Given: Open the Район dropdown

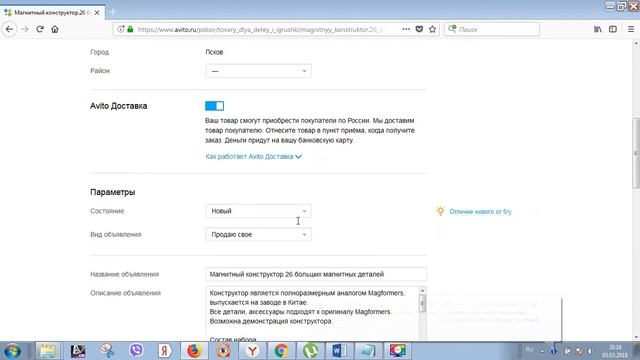Looking at the screenshot, I should (258, 71).
